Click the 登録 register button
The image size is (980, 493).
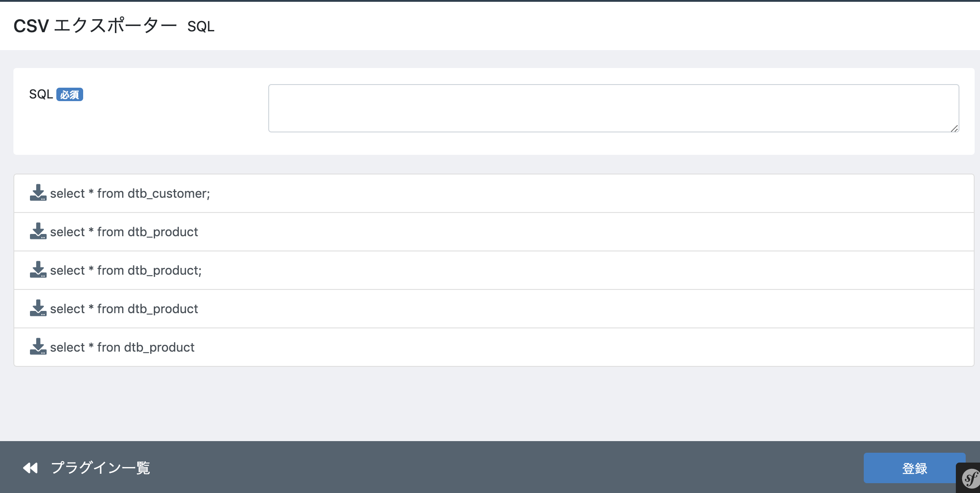(914, 468)
